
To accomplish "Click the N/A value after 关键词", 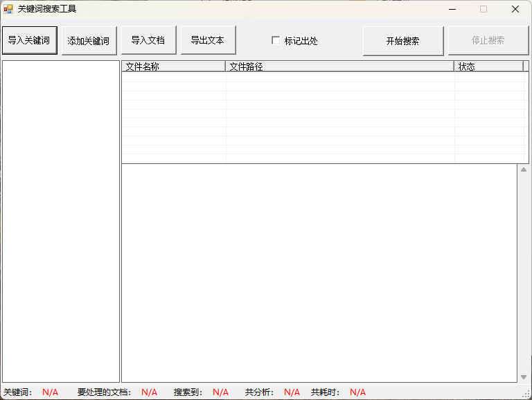I will click(50, 392).
